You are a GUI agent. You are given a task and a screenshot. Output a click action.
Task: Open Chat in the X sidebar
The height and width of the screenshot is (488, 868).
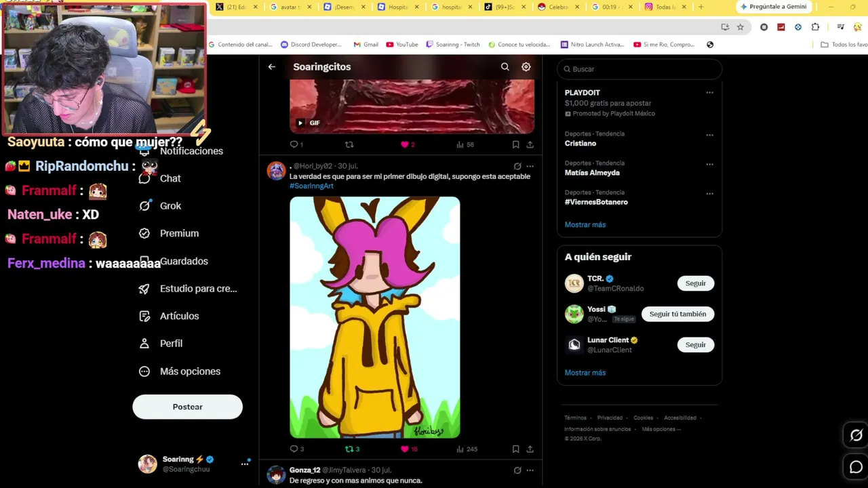pyautogui.click(x=159, y=178)
